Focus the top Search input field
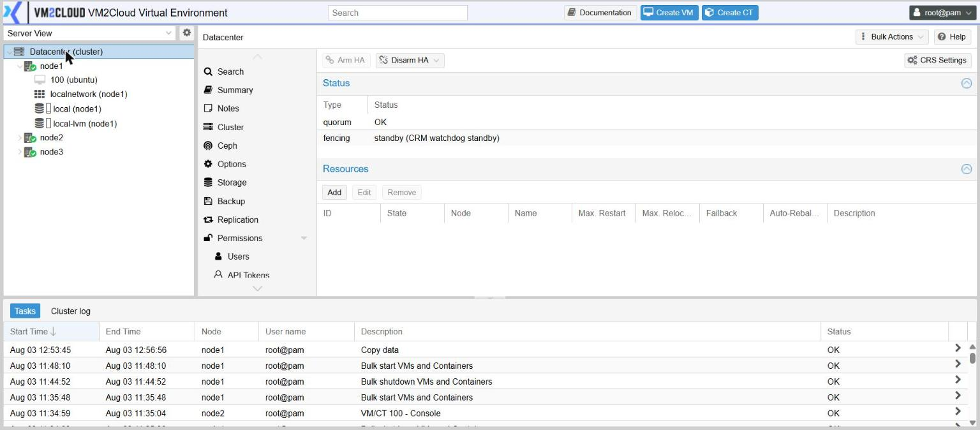Image resolution: width=980 pixels, height=430 pixels. 397,13
